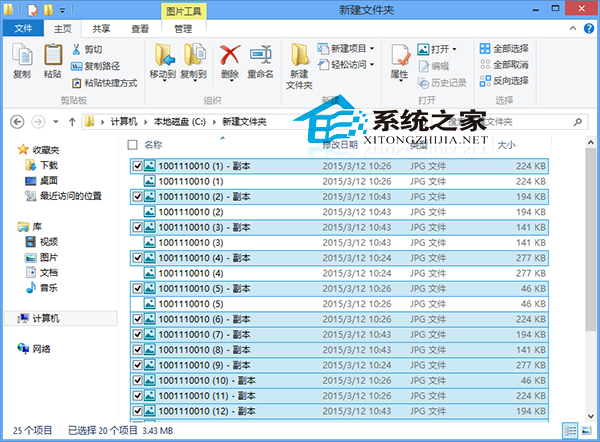Switch to the 主页 home tab
The width and height of the screenshot is (600, 442).
click(x=63, y=29)
